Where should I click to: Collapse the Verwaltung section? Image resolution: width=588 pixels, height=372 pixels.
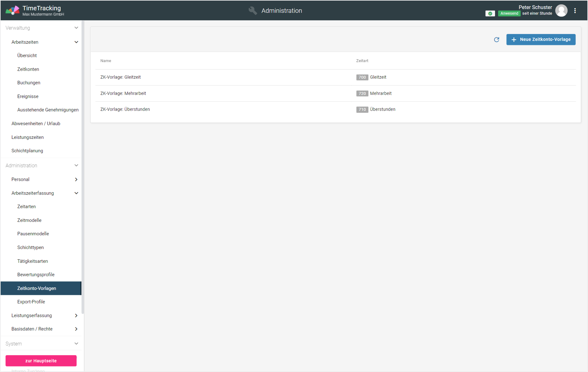coord(76,28)
